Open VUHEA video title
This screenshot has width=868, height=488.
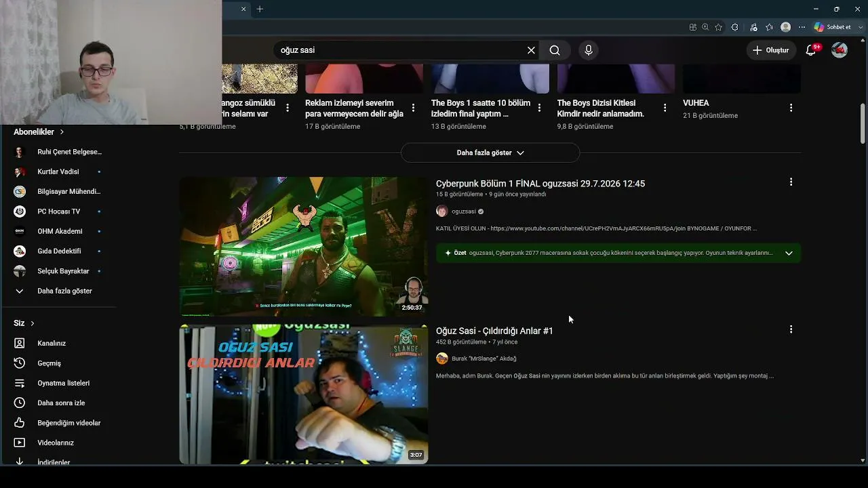point(696,103)
